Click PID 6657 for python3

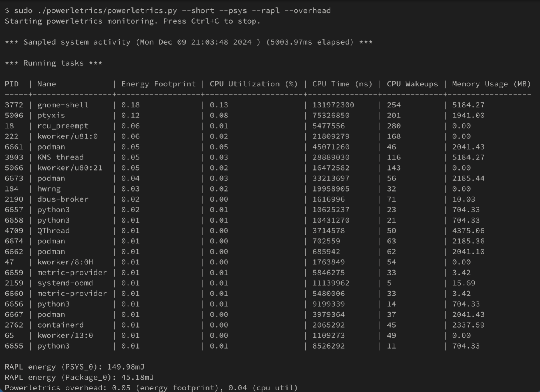14,209
